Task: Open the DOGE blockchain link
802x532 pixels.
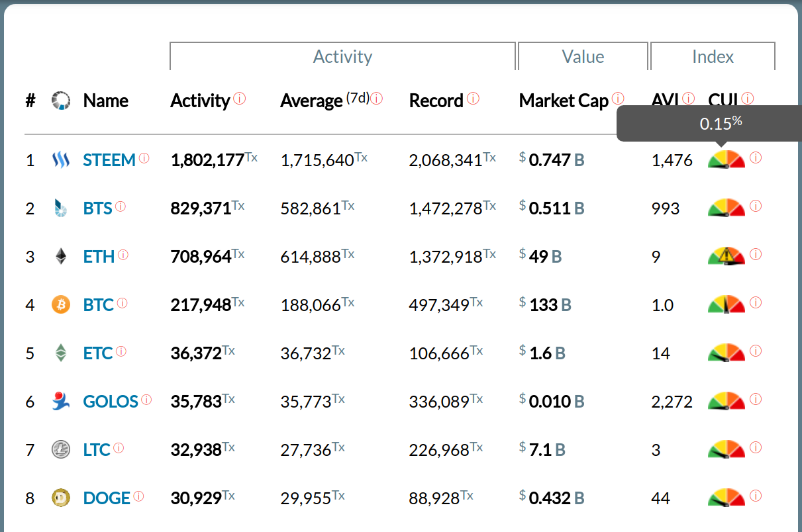Action: 107,498
